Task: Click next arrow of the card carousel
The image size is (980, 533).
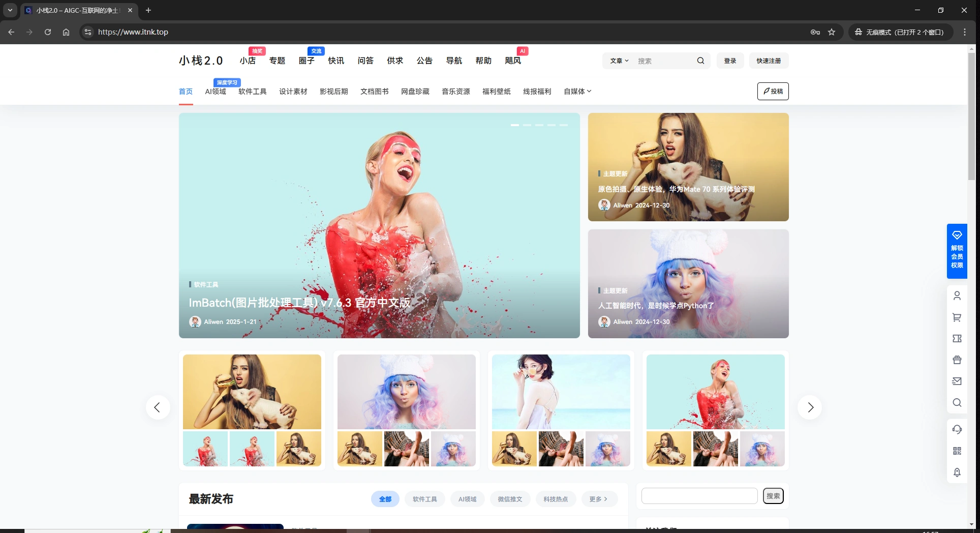Action: point(810,407)
